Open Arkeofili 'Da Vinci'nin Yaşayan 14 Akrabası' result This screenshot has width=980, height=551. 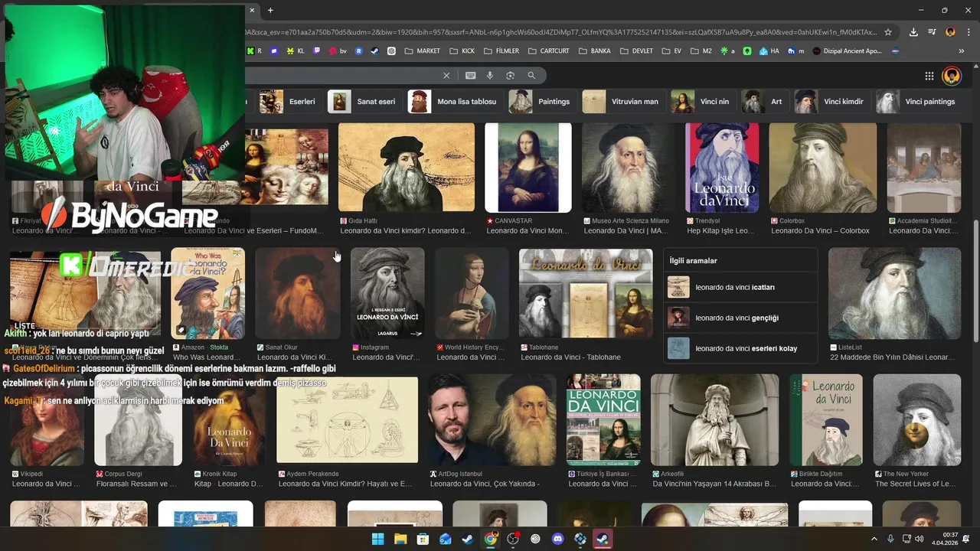[714, 420]
